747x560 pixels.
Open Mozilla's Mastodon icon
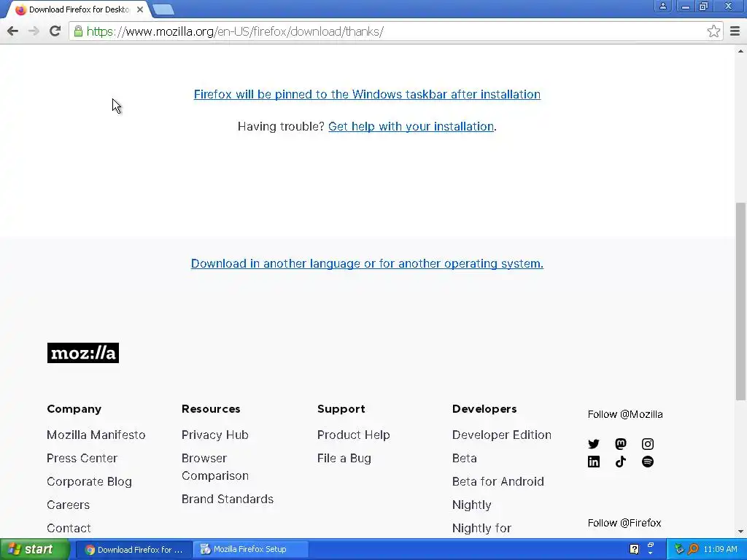621,444
